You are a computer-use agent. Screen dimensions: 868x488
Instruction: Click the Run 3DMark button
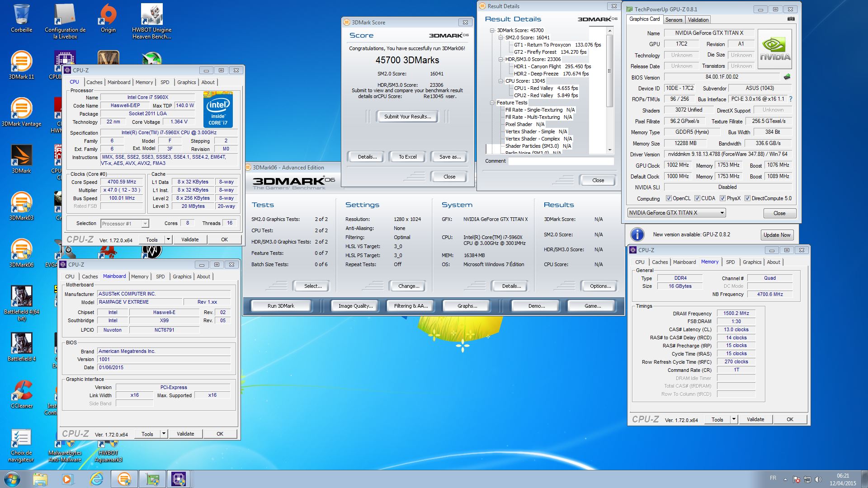point(281,306)
